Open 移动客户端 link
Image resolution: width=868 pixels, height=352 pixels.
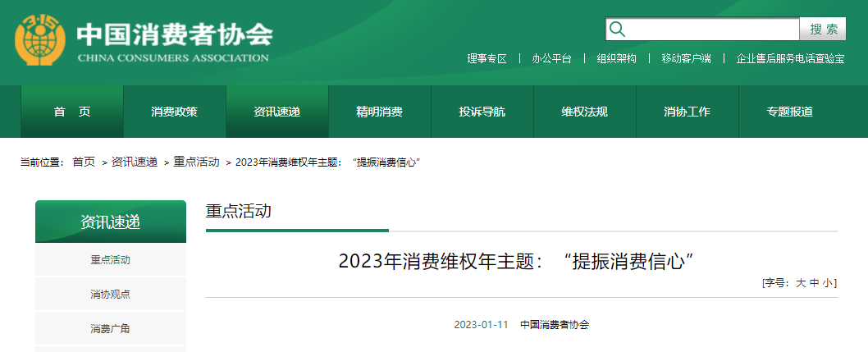point(686,59)
